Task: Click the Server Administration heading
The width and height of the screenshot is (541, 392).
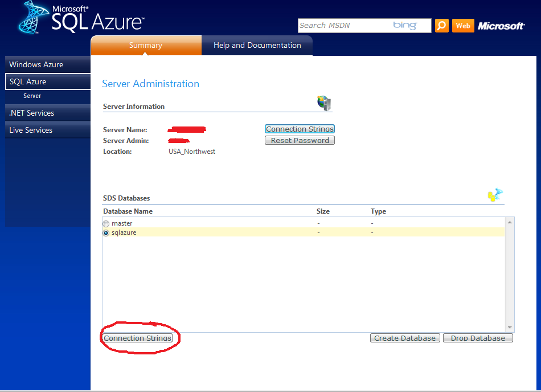Action: coord(150,84)
